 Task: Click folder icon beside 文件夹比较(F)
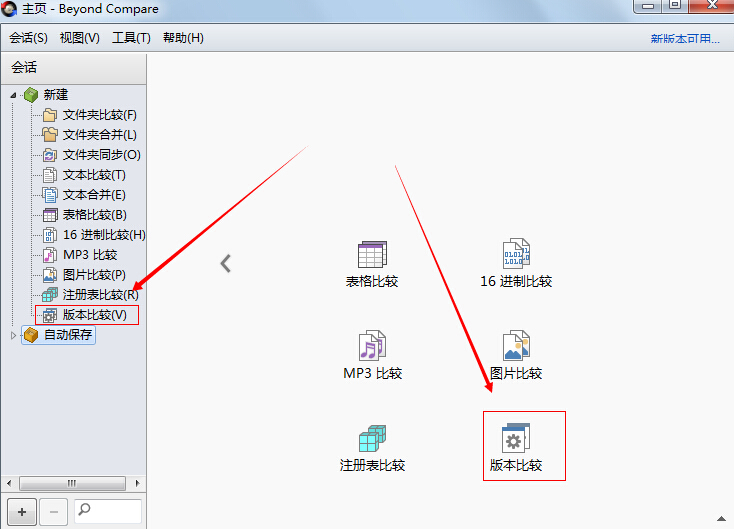tap(50, 115)
